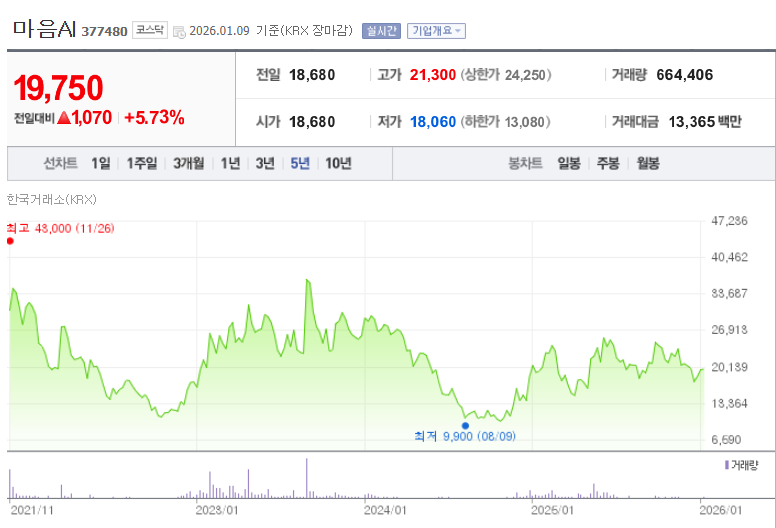Click the 2026/01 x-axis date label
776x528 pixels.
(x=721, y=510)
